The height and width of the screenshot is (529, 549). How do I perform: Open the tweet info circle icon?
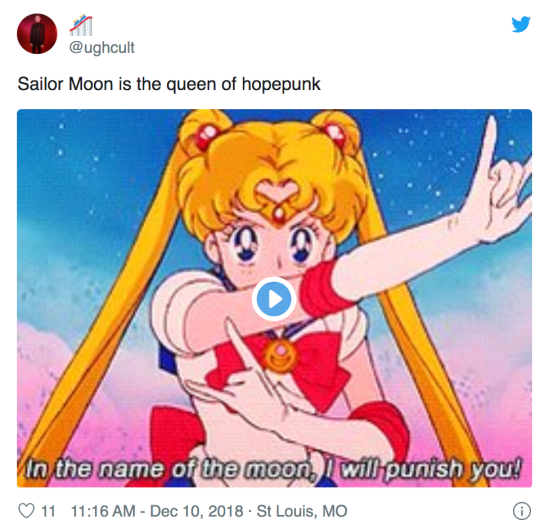click(x=522, y=511)
